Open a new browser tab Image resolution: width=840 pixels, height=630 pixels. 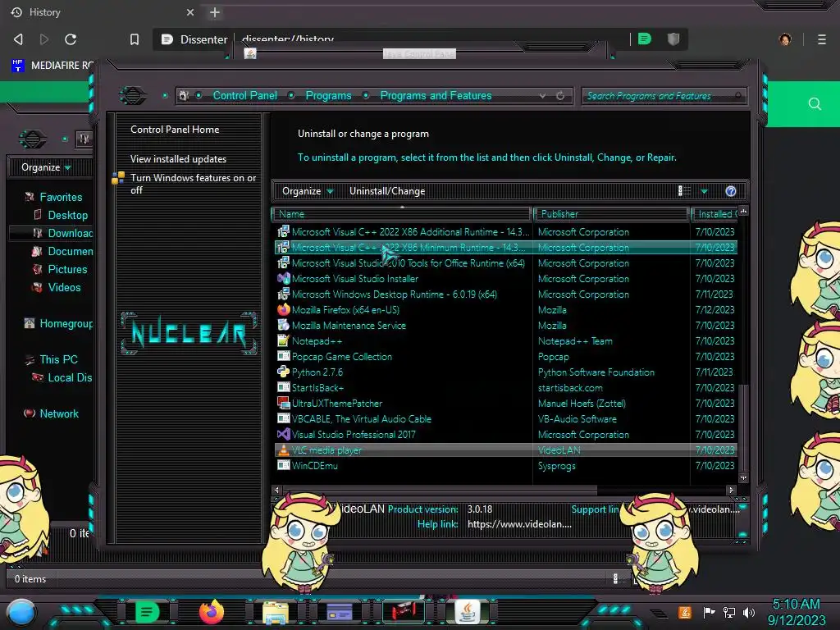coord(215,12)
